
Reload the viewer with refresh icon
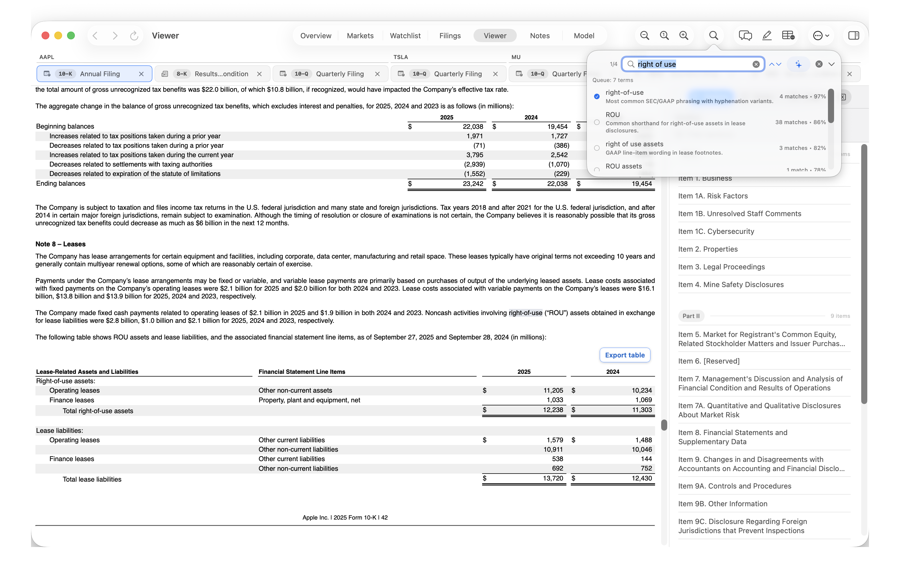[x=134, y=35]
